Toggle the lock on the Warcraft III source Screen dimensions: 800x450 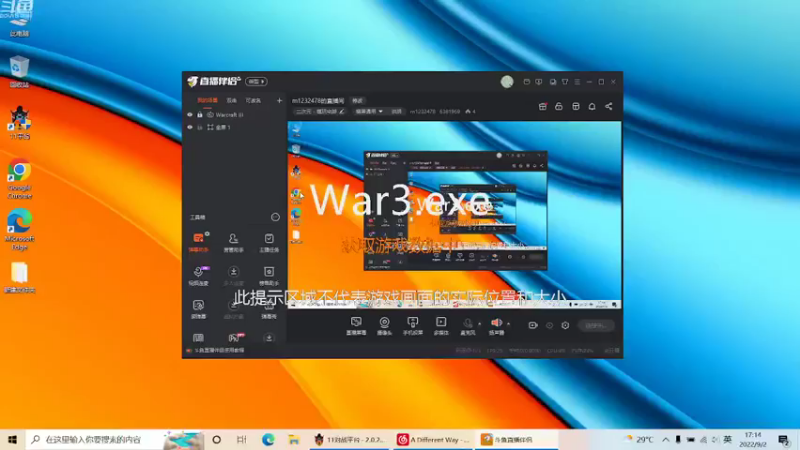click(200, 115)
